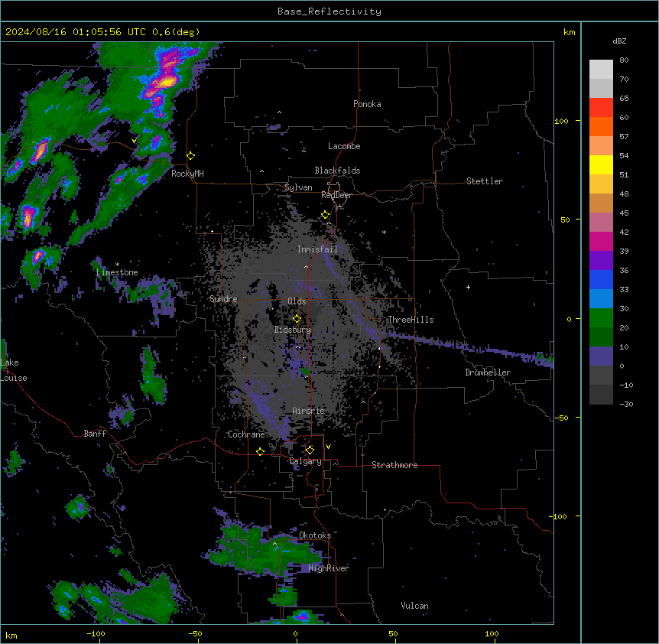This screenshot has height=644, width=659.
Task: Select the light gray 70-80 dBZ legend swatch
Action: point(601,70)
